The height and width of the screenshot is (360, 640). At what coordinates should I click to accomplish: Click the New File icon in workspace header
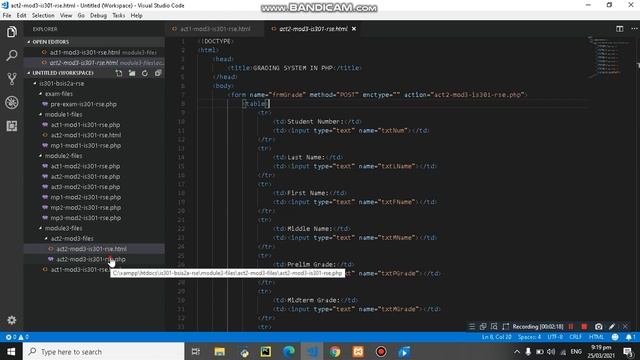[x=119, y=73]
